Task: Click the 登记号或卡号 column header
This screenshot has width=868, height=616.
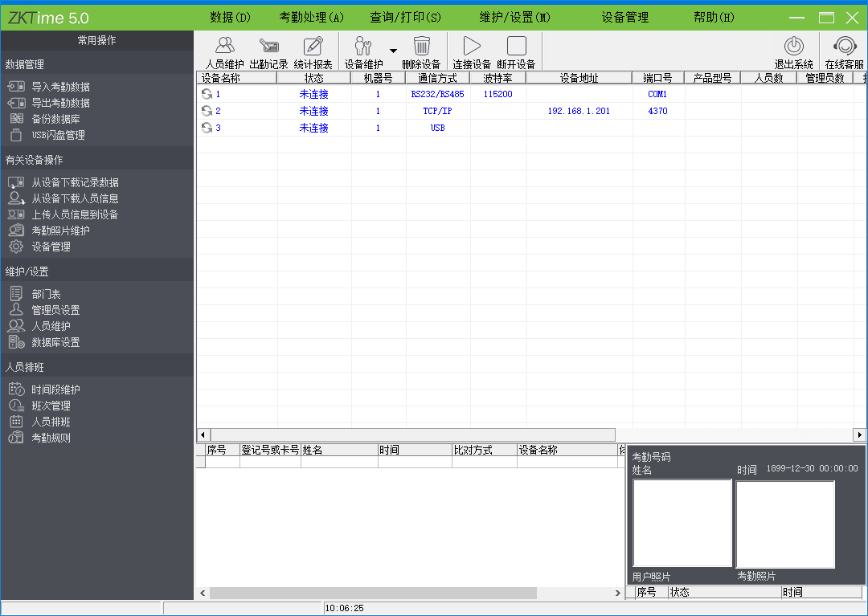Action: (x=270, y=450)
